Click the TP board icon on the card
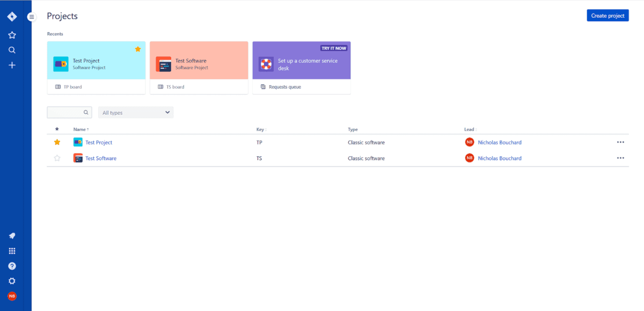Screen dimensions: 644x311 coord(59,86)
